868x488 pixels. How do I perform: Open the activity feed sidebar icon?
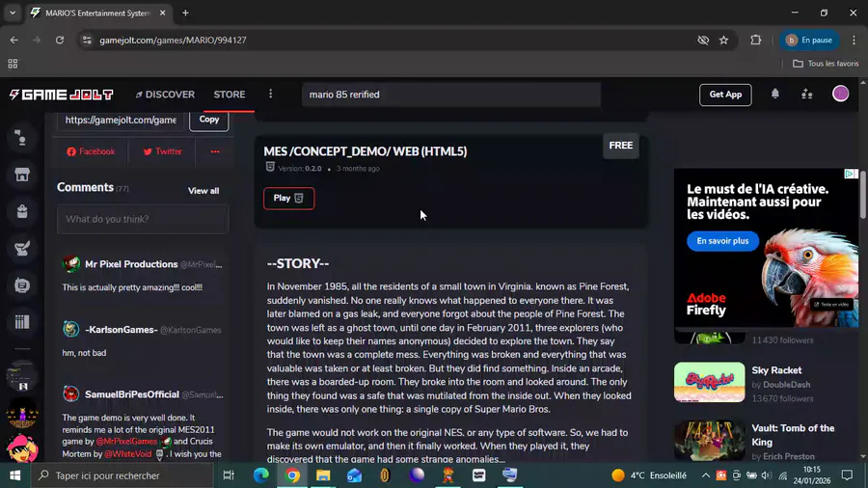pos(22,138)
